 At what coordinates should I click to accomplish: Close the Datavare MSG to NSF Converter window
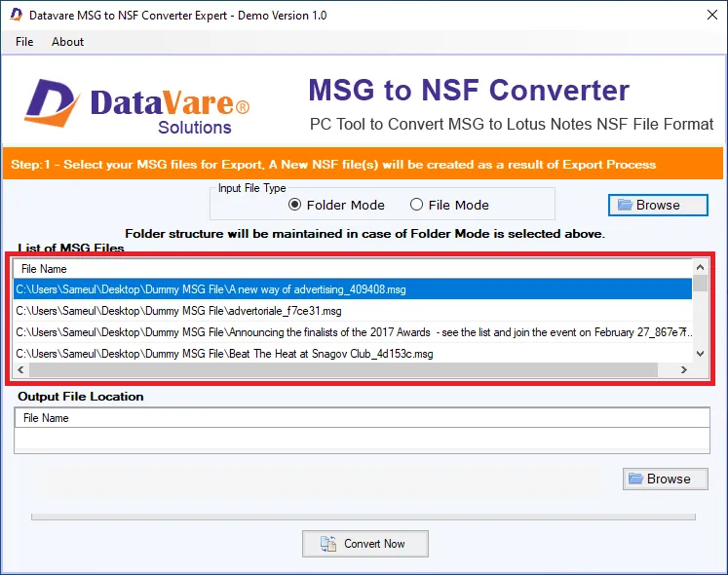tap(712, 15)
